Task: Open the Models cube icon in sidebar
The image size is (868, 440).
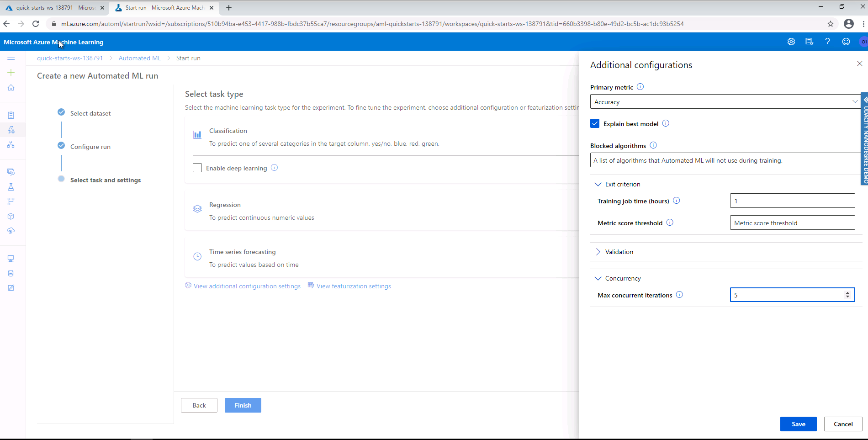Action: point(11,216)
